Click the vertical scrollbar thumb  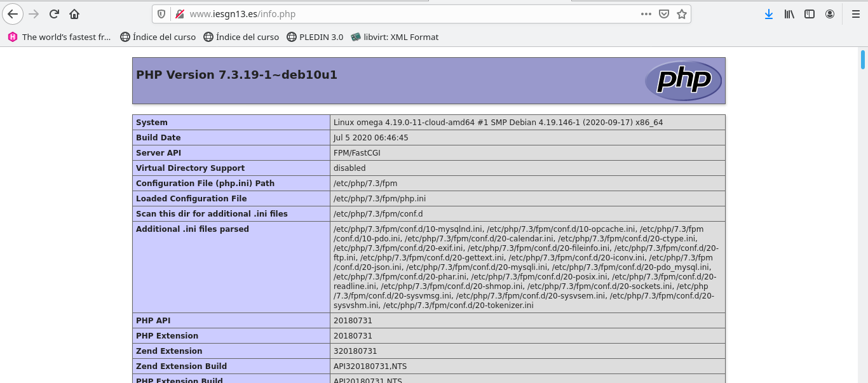(863, 59)
